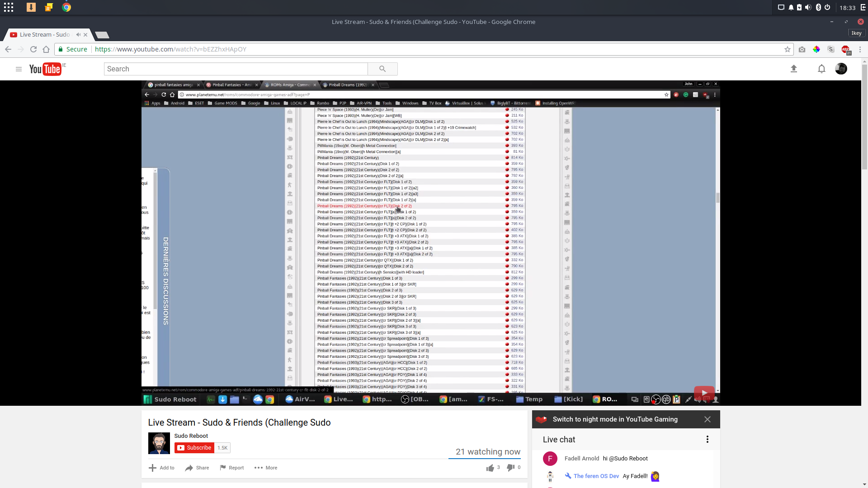This screenshot has width=868, height=488.
Task: Open YouTube notifications bell
Action: tap(821, 69)
